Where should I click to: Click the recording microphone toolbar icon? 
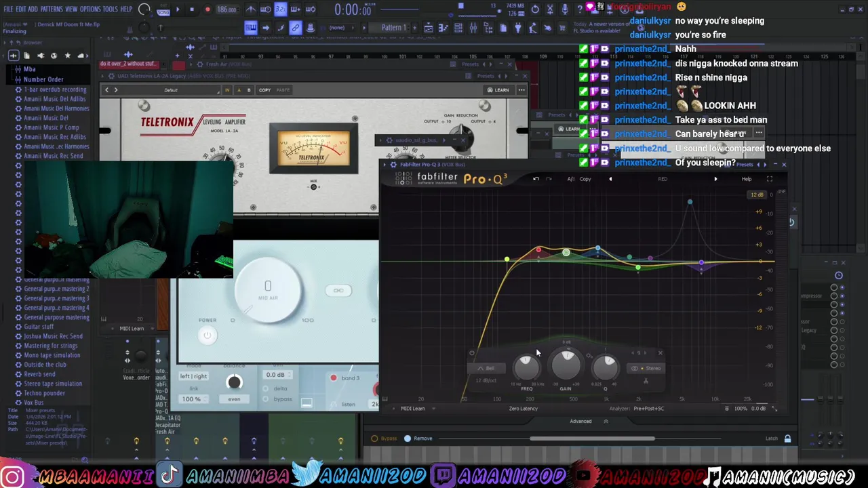[x=564, y=9]
